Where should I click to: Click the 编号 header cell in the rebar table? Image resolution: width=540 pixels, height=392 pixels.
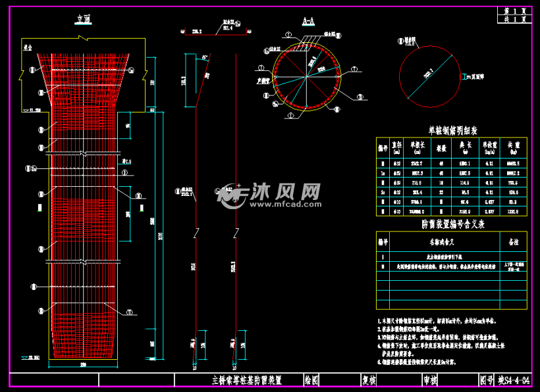[382, 146]
